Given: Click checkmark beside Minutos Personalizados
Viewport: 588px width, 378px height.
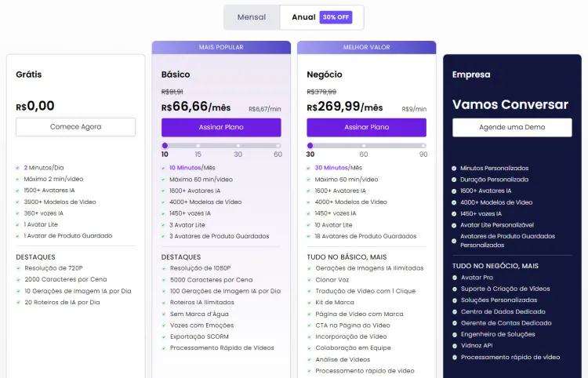Looking at the screenshot, I should click(454, 169).
